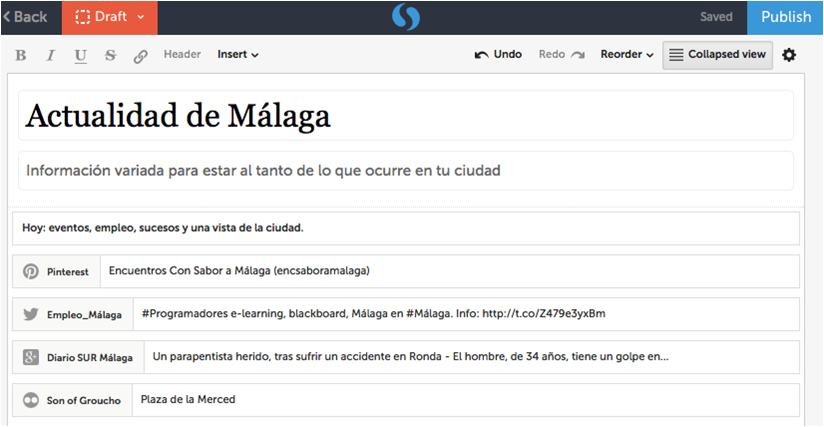Open the settings gear
The height and width of the screenshot is (427, 824).
click(x=789, y=55)
